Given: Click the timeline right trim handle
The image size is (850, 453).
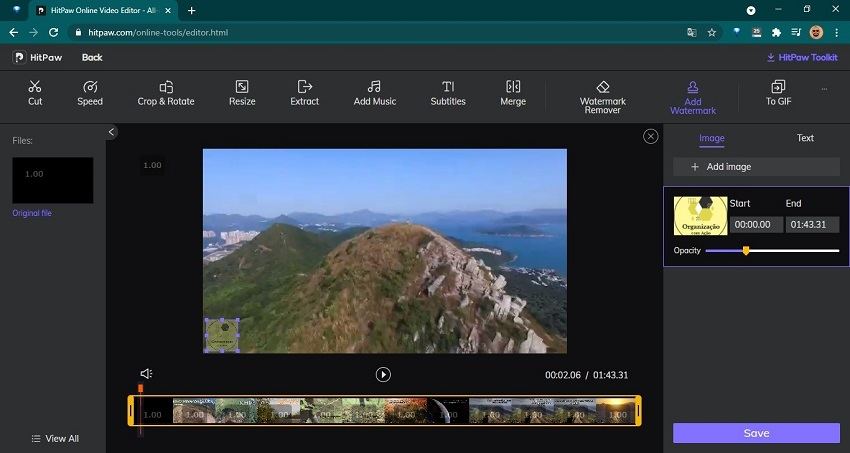Looking at the screenshot, I should [638, 410].
